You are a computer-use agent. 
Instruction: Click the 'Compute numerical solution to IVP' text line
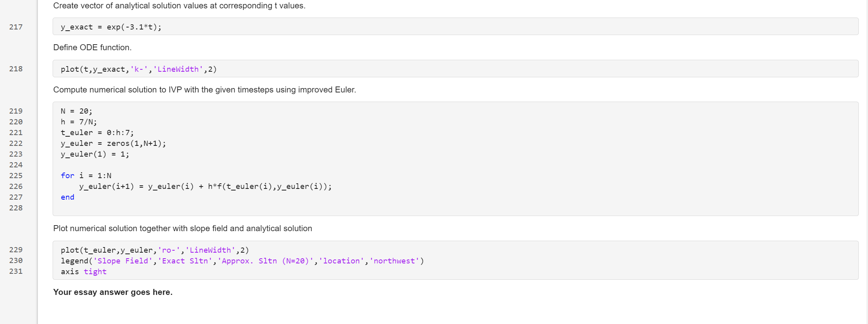click(x=204, y=90)
